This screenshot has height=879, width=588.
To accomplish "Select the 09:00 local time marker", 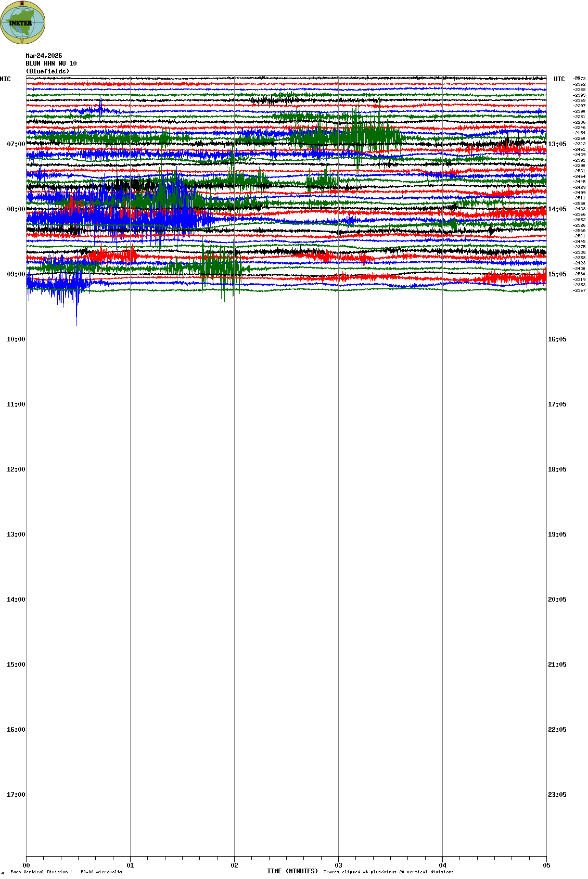I will pos(16,274).
